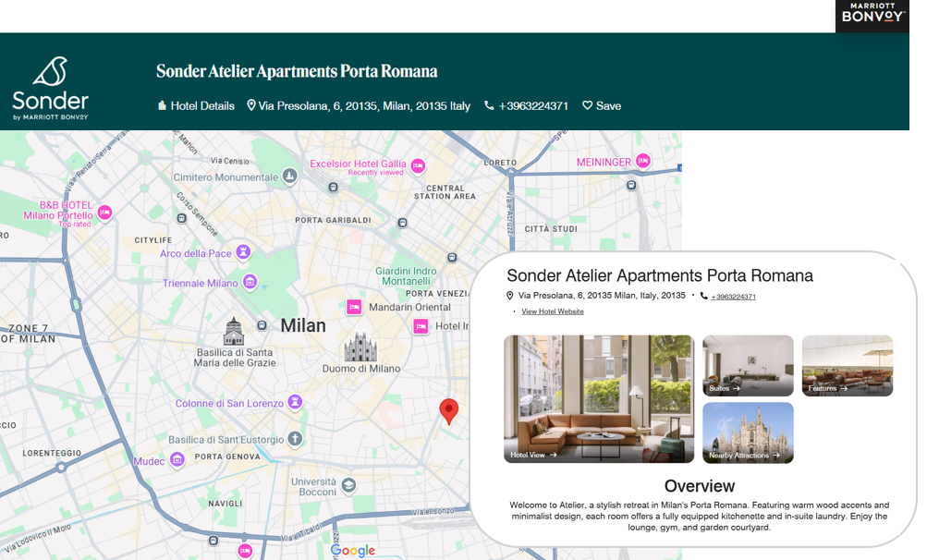
Task: Open Hotel Details in the header
Action: tap(202, 106)
